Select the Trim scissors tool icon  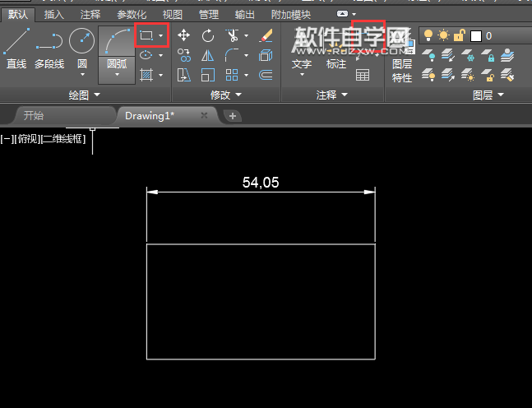click(x=232, y=35)
